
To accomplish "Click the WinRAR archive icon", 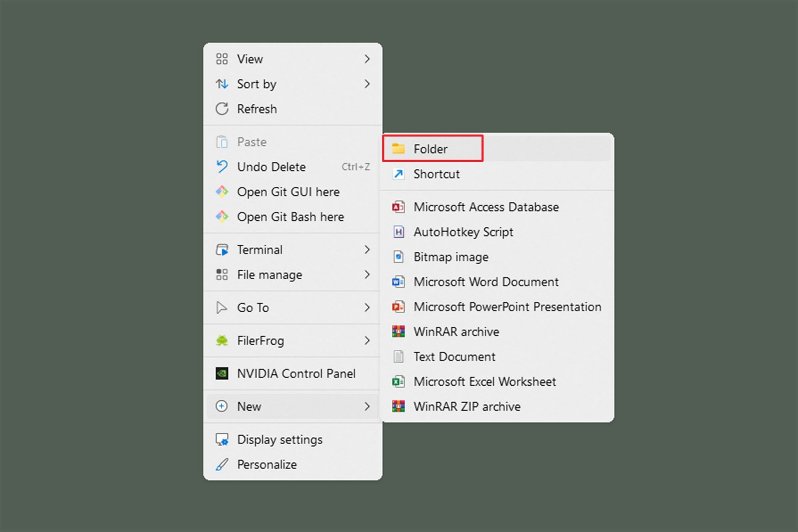I will [x=398, y=332].
